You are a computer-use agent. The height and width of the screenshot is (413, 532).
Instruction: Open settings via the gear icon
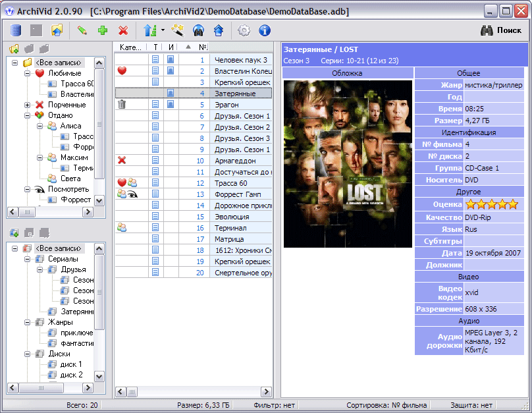coord(244,30)
